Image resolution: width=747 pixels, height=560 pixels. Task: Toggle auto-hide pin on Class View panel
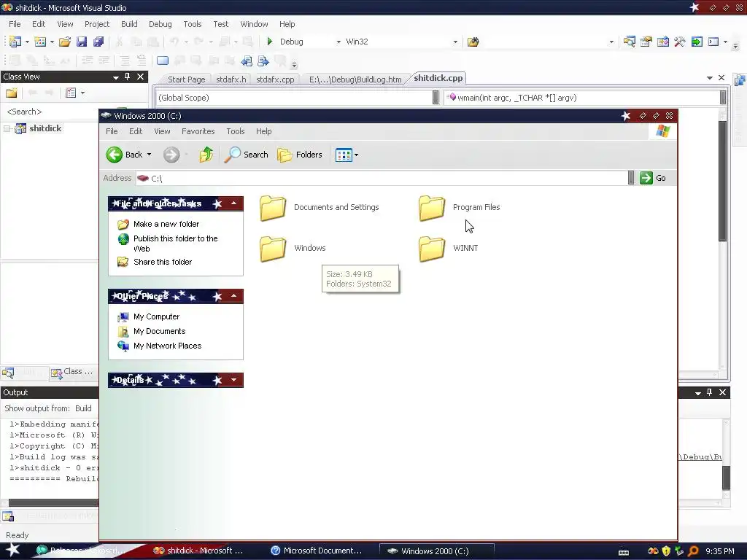point(127,77)
